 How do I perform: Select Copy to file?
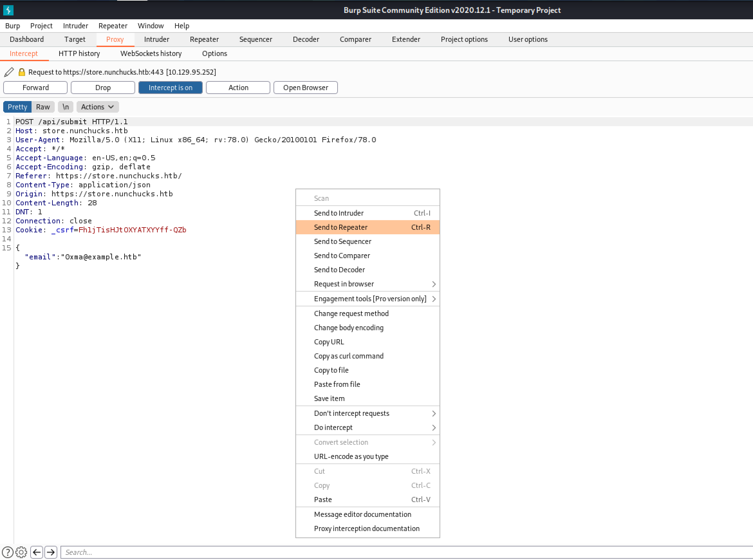368,370
